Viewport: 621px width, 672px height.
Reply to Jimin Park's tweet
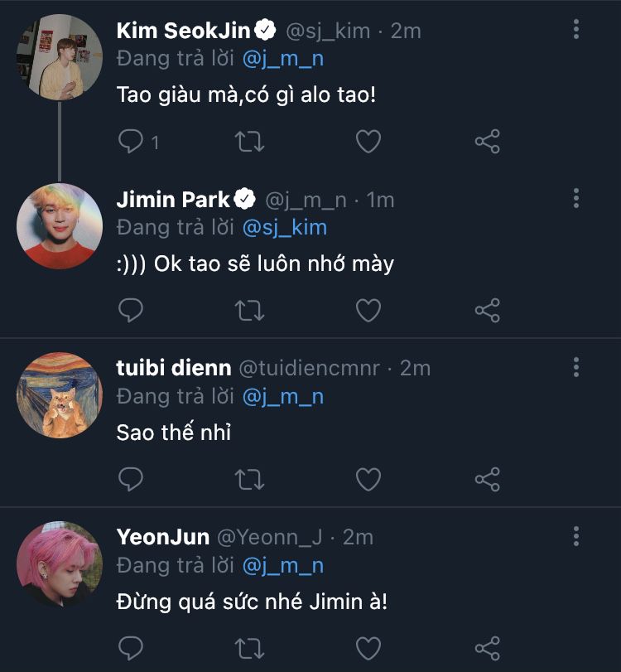tap(131, 311)
